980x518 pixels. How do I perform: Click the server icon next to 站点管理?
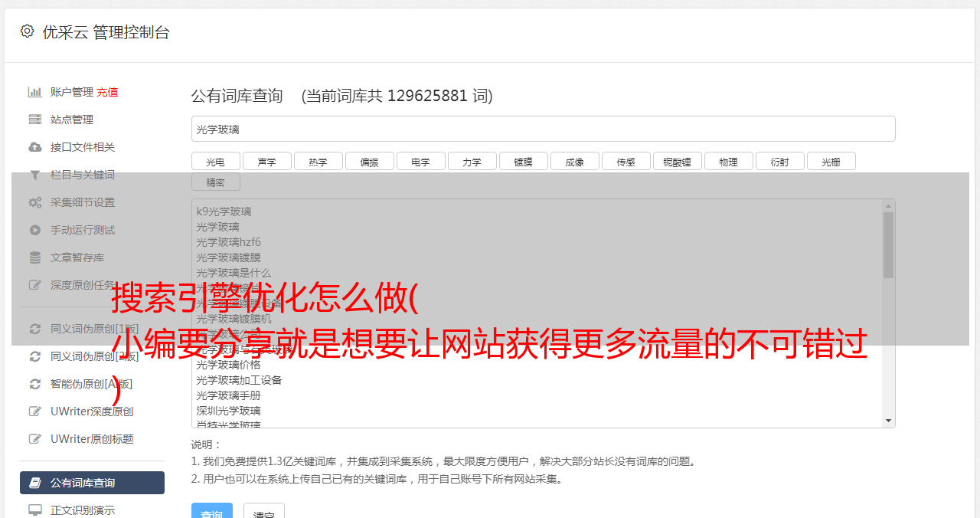(35, 120)
